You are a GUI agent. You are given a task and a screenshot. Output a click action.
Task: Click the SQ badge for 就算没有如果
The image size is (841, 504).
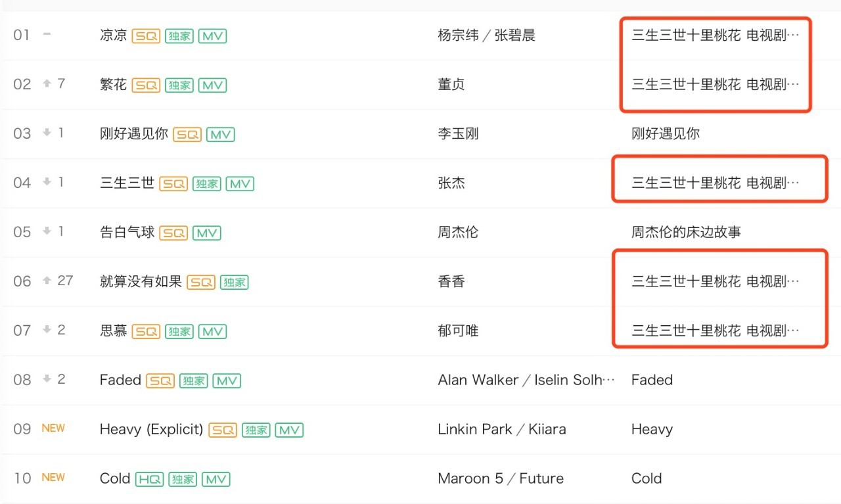(201, 283)
